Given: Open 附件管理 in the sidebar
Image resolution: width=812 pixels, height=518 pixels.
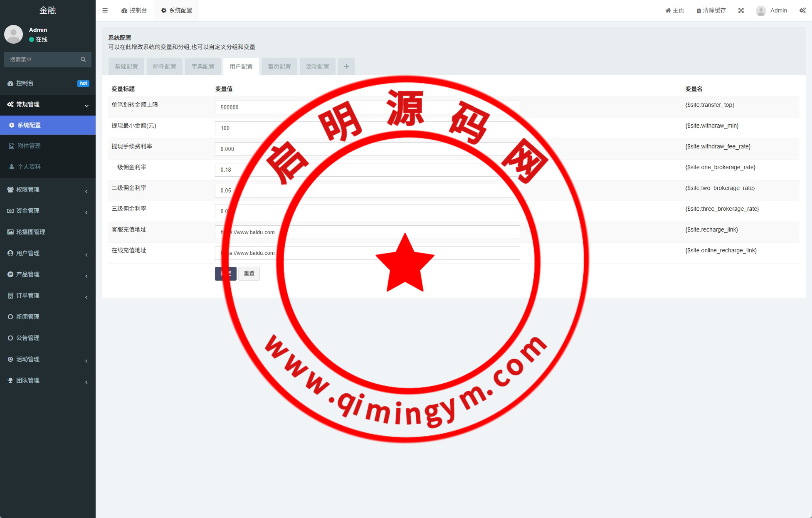Looking at the screenshot, I should (29, 146).
